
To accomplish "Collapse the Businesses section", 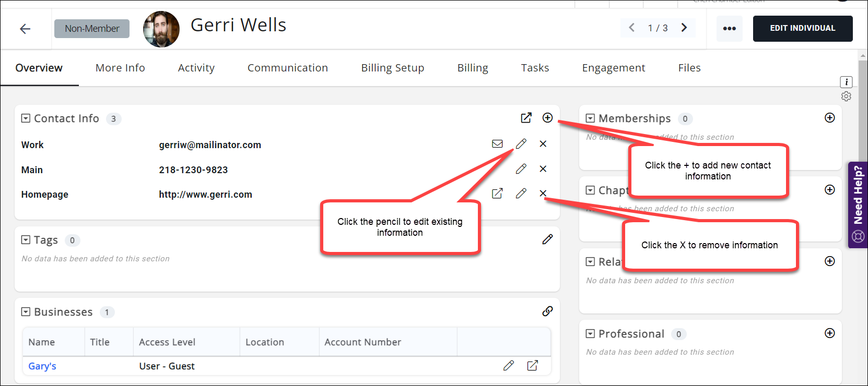I will pos(26,312).
